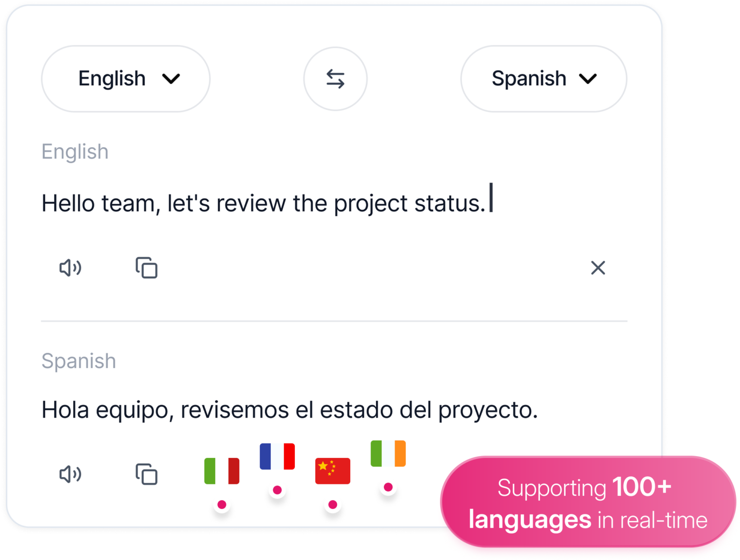Swap the translation languages

click(x=335, y=78)
